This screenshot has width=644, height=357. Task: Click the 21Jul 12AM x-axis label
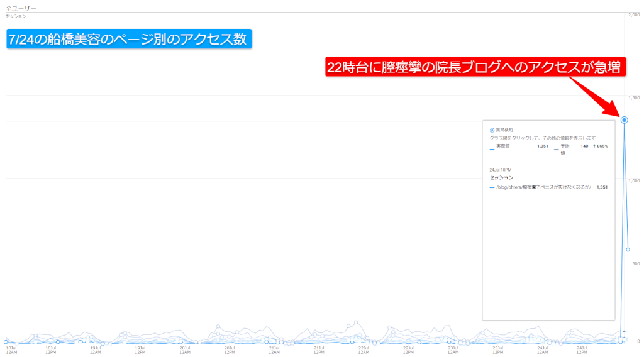tap(274, 350)
